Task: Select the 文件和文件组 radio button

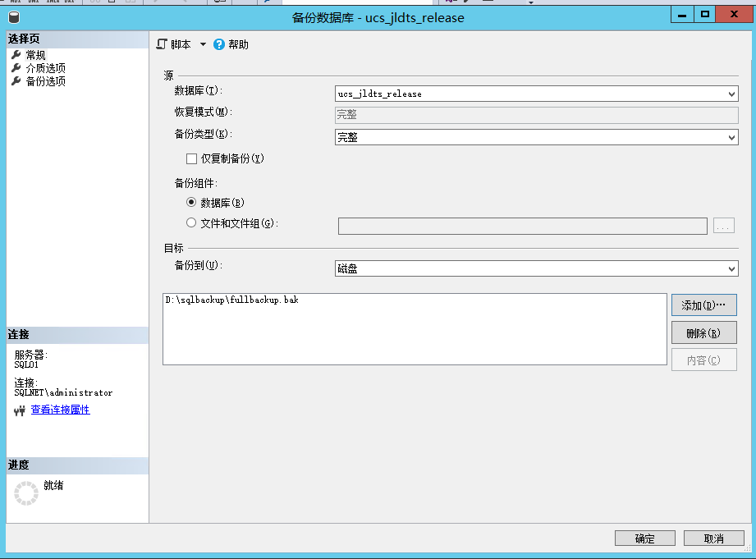Action: click(191, 222)
